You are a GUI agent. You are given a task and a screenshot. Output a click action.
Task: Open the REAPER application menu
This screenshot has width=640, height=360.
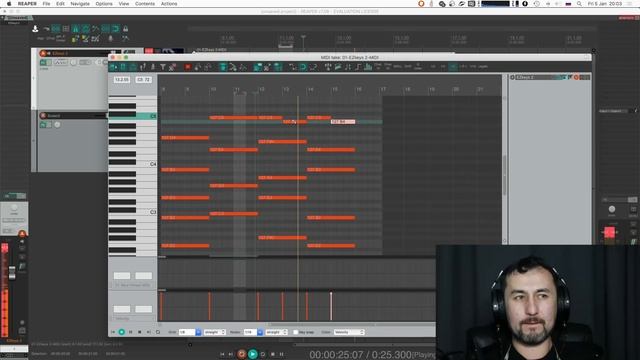(x=27, y=4)
